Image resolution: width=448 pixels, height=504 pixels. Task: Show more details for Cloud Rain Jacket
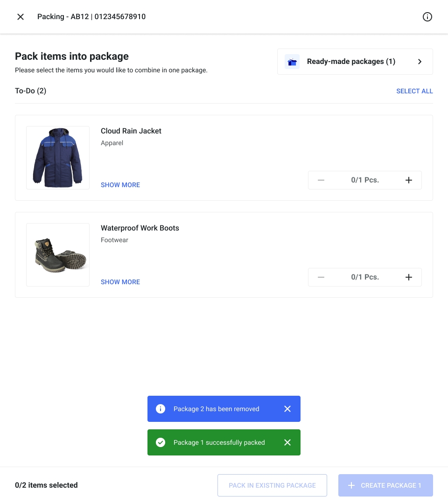tap(120, 185)
